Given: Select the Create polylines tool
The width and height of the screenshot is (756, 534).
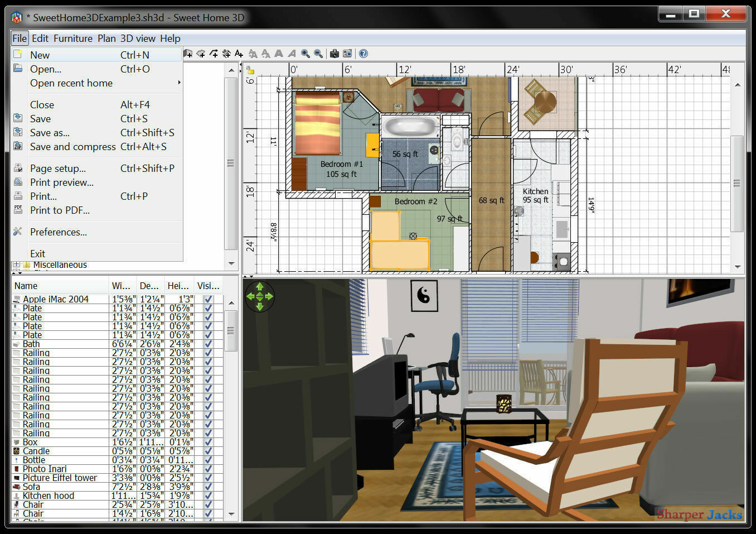Looking at the screenshot, I should point(214,54).
